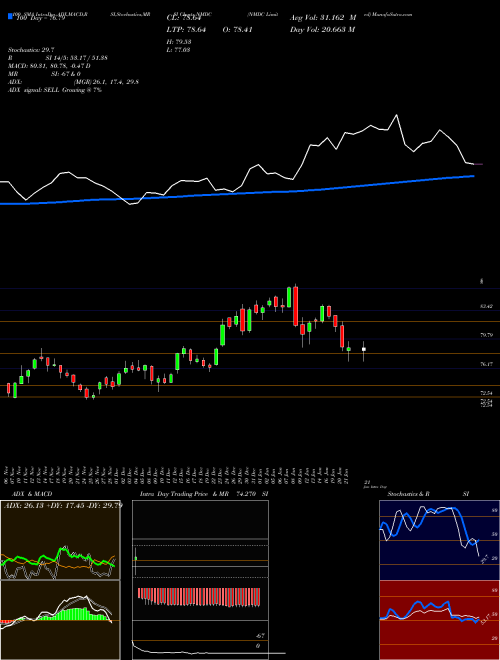Click the 'Stochastics & R SI' panel title
This screenshot has height=660, width=500.
[428, 494]
